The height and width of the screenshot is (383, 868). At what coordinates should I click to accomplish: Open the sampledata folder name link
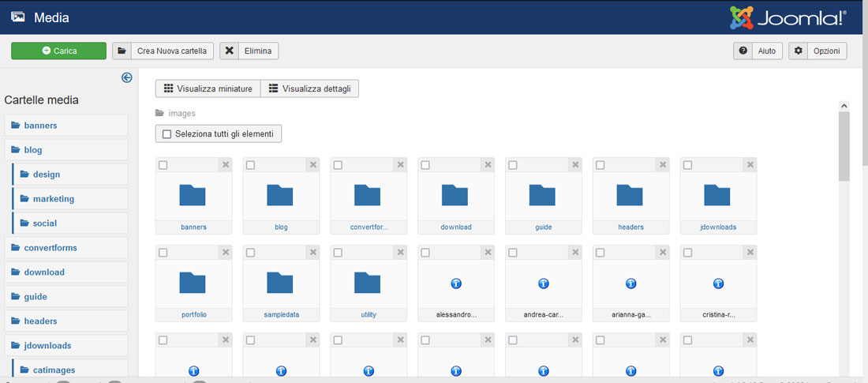(281, 315)
